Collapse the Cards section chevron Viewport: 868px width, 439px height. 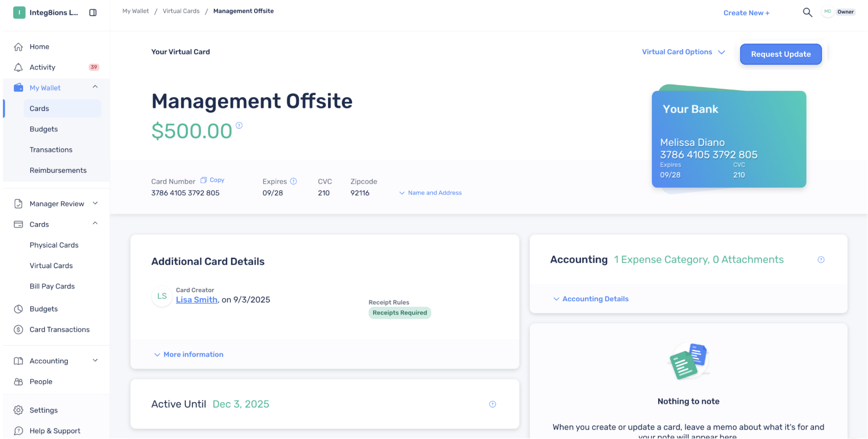tap(95, 223)
